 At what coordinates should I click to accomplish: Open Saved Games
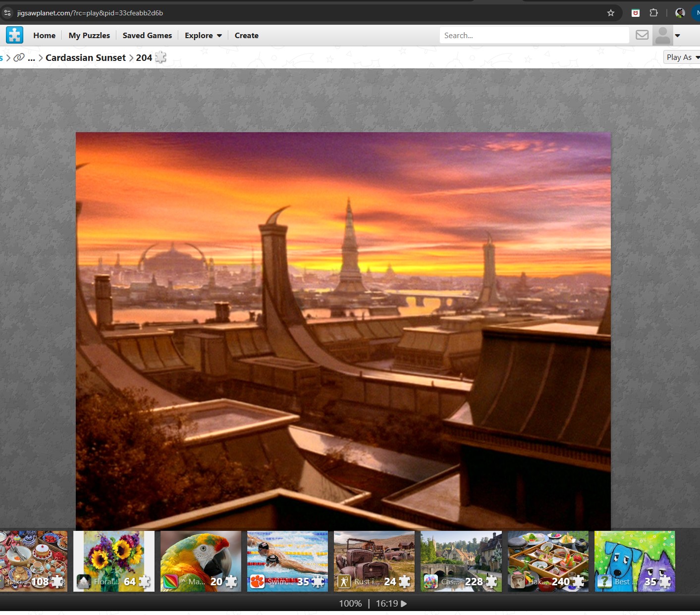(147, 36)
